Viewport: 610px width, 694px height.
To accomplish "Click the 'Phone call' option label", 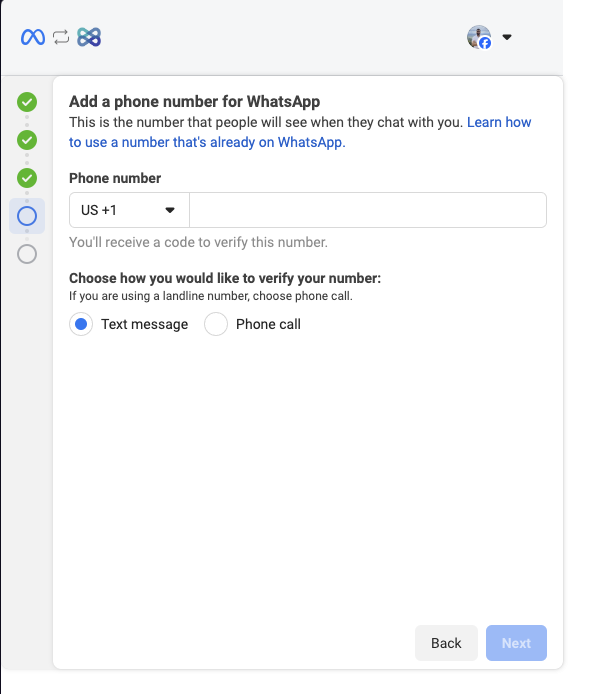I will click(x=268, y=324).
